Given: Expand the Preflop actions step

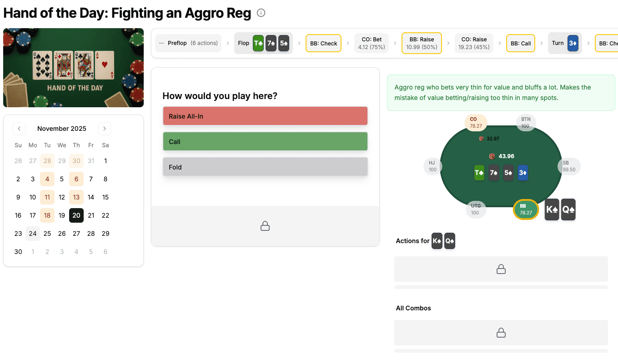Looking at the screenshot, I should tap(188, 43).
